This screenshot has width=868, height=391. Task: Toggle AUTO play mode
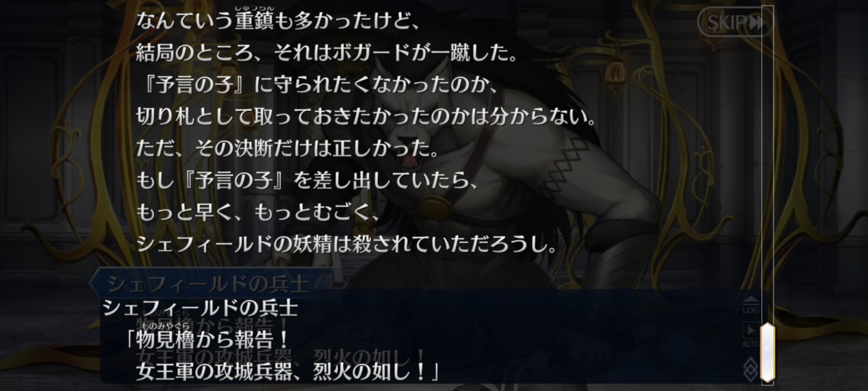click(750, 335)
